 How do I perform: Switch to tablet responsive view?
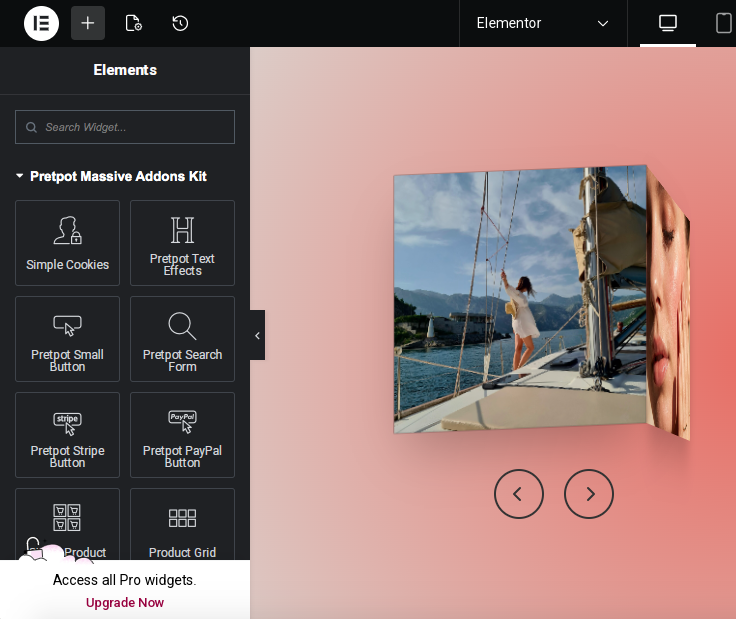click(723, 23)
